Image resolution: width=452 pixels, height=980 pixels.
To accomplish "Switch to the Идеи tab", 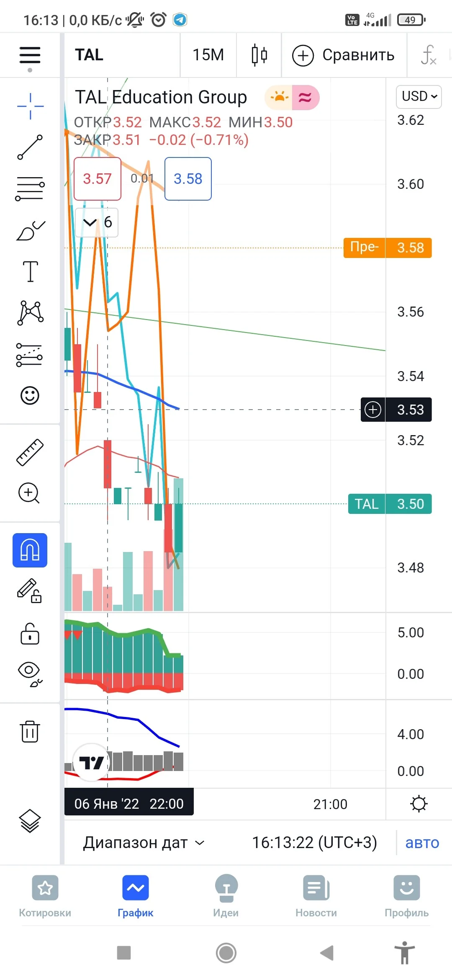I will [226, 896].
